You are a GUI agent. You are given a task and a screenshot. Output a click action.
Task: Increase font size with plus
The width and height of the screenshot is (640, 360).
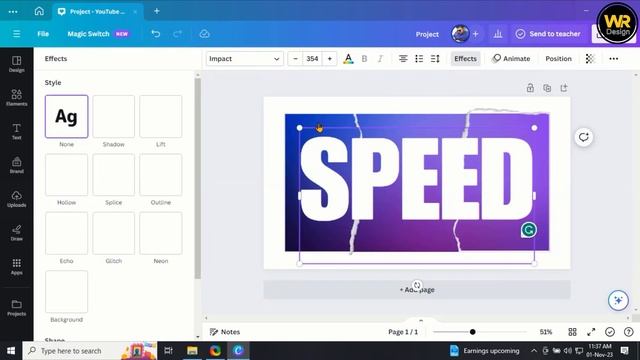[330, 59]
